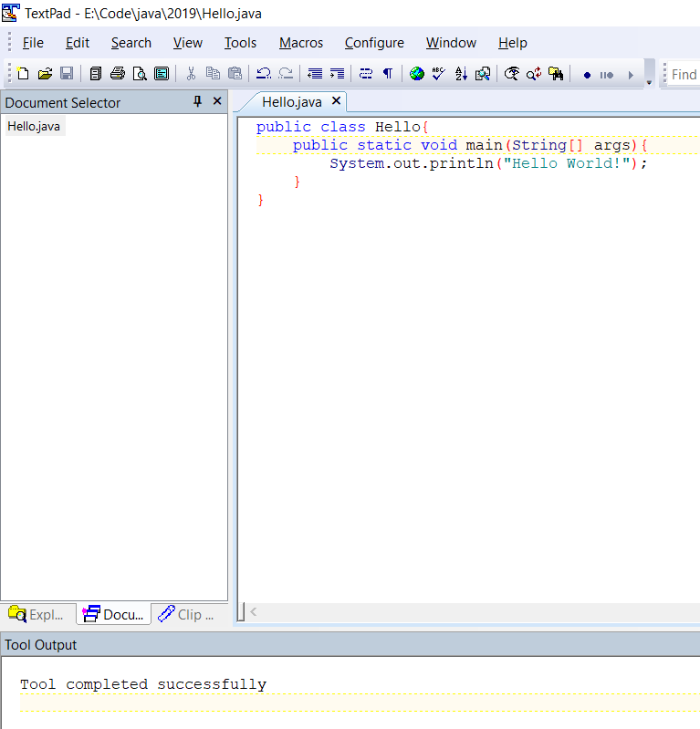Toggle Visible Spaces paragraph mark icon
The image size is (700, 729).
(x=388, y=74)
